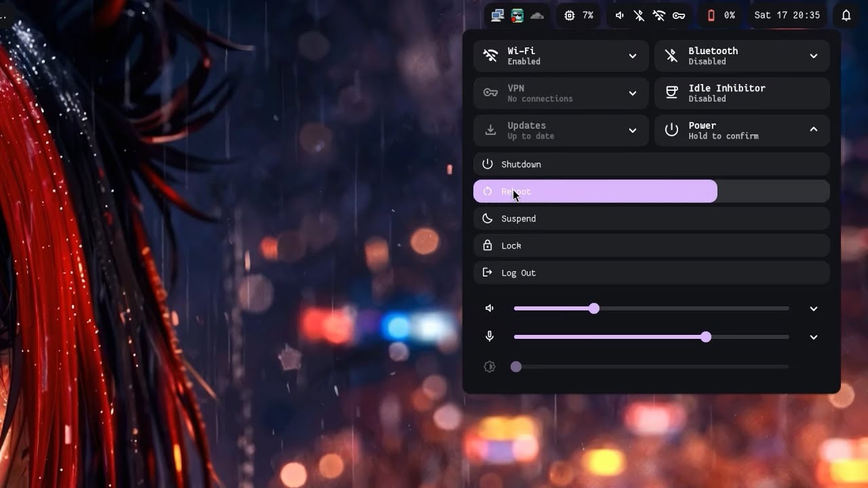Expand the Updates dropdown arrow
This screenshot has height=488, width=868.
633,130
